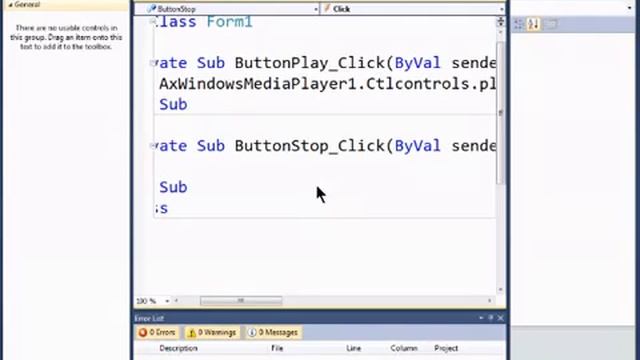Toggle the 0 Warnings filter
This screenshot has width=640, height=360.
212,332
